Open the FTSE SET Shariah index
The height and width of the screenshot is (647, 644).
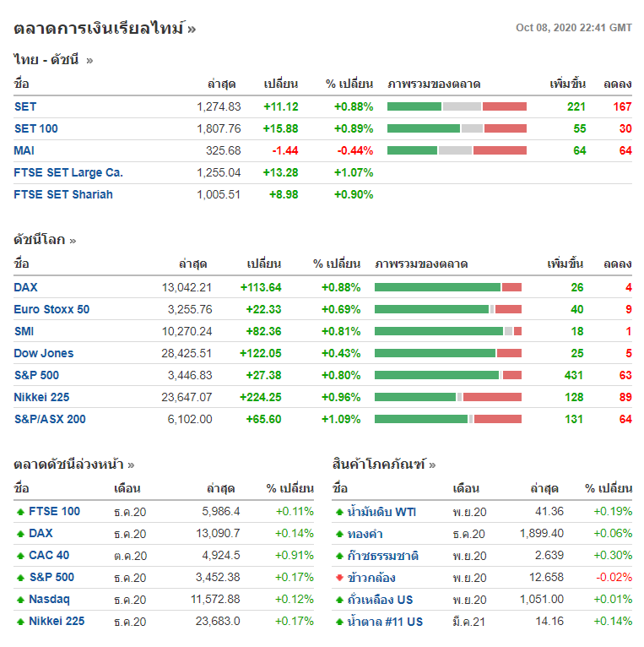click(63, 194)
